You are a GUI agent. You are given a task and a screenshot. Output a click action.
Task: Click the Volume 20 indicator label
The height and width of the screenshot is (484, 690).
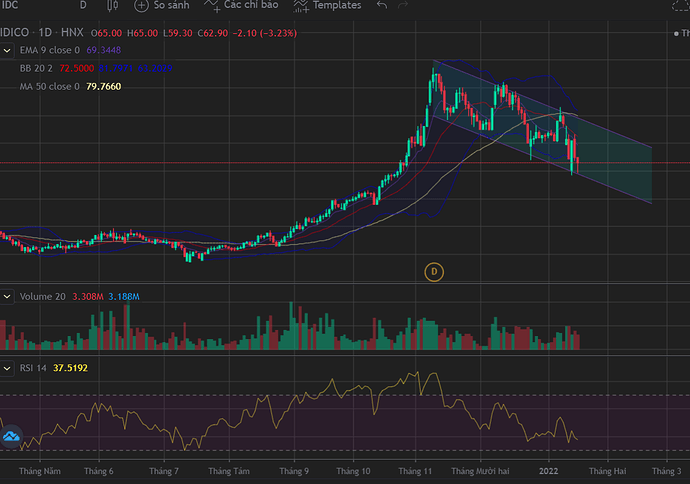[42, 297]
